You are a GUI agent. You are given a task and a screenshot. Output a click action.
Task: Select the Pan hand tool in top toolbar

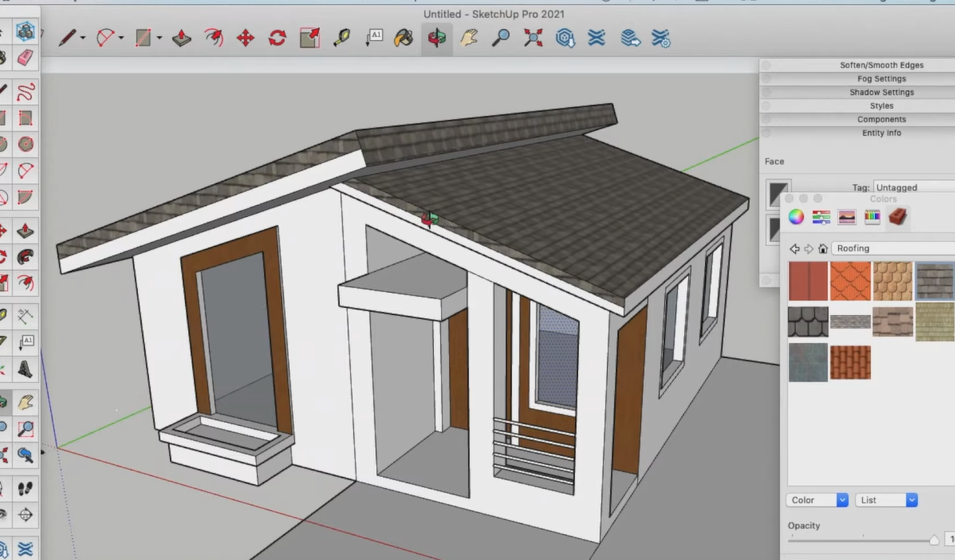(x=469, y=38)
